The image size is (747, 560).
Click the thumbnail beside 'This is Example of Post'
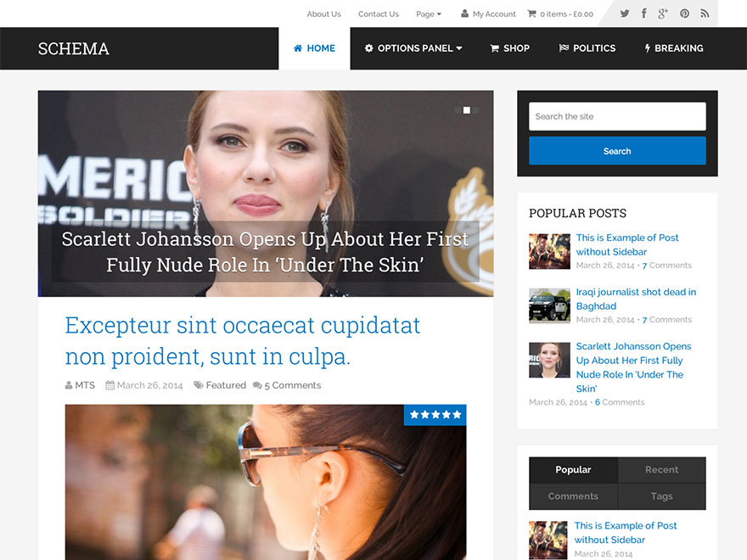pyautogui.click(x=549, y=251)
